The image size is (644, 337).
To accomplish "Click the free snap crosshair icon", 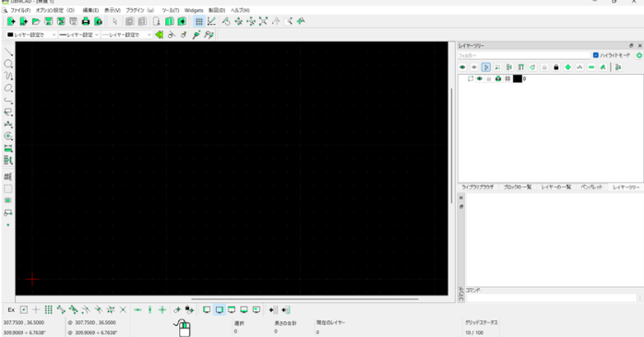I will (36, 310).
